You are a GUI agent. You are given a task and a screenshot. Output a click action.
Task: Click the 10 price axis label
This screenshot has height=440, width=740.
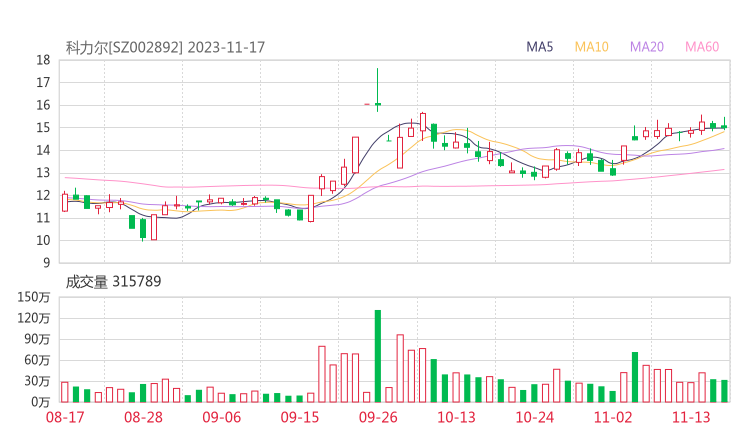[x=43, y=241]
